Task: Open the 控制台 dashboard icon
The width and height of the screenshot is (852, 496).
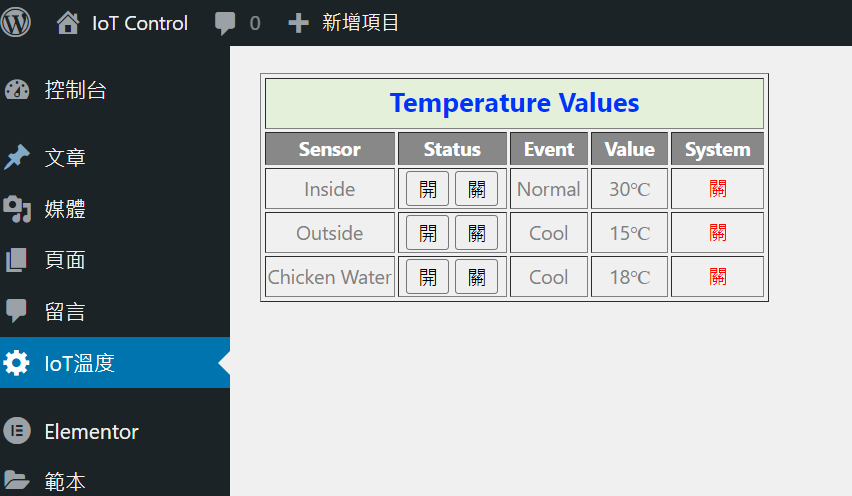Action: tap(17, 91)
